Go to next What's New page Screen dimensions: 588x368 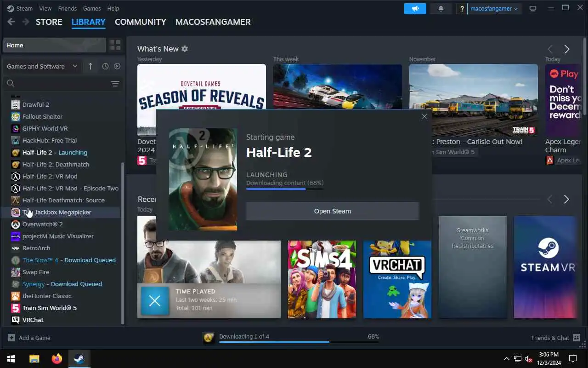point(567,49)
